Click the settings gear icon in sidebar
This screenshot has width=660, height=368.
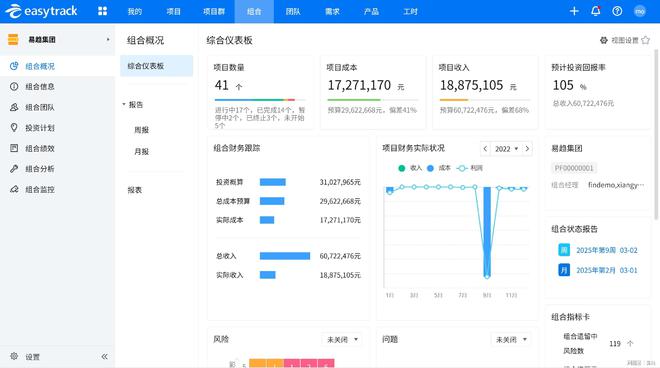pos(14,356)
